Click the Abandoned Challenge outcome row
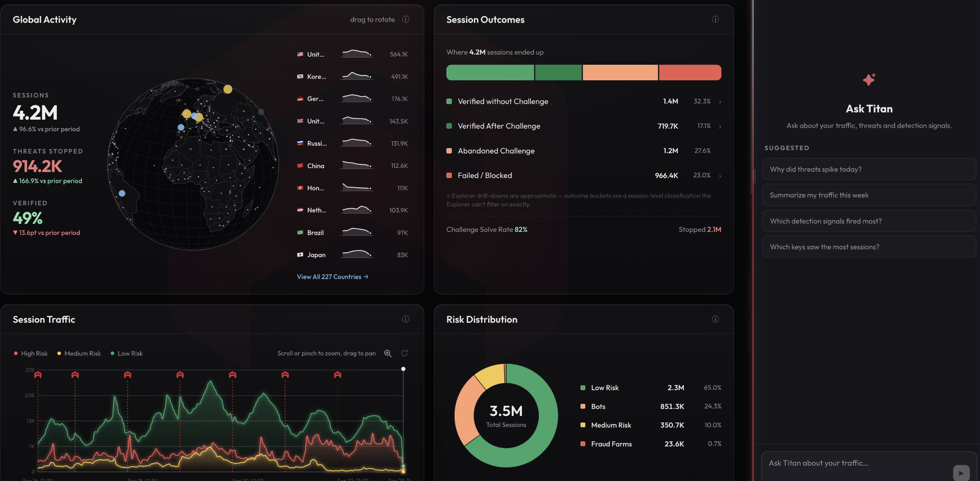The height and width of the screenshot is (481, 980). tap(583, 151)
